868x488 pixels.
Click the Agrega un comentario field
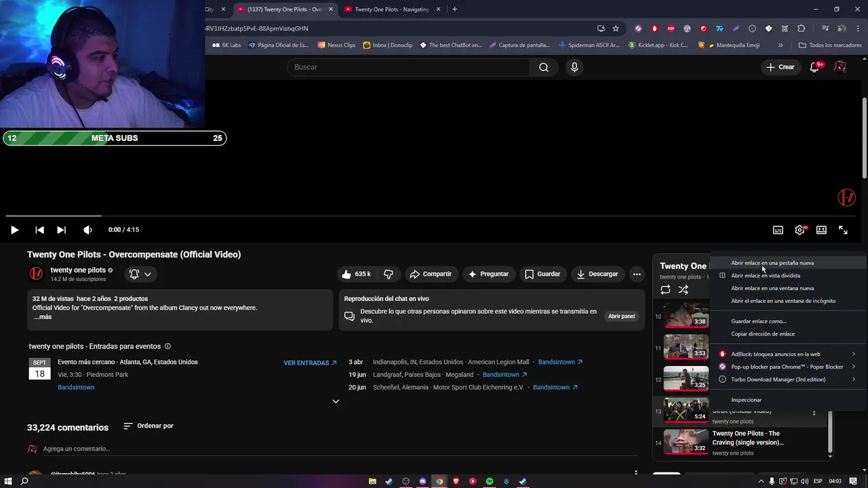point(339,449)
